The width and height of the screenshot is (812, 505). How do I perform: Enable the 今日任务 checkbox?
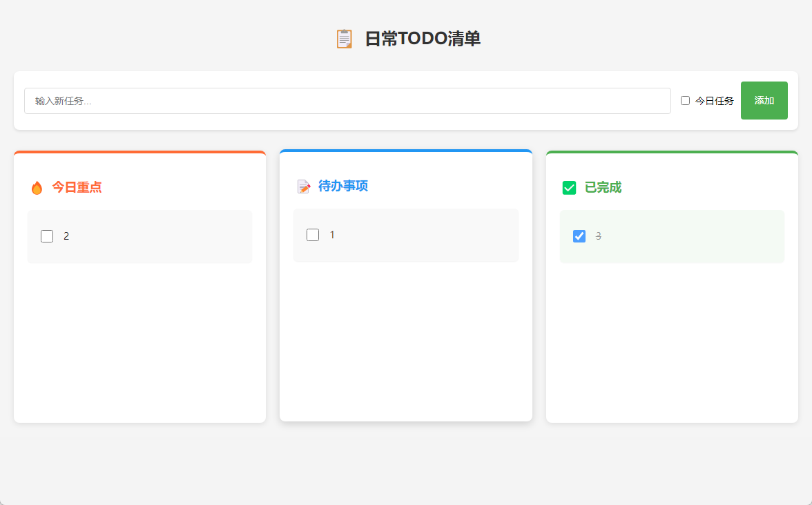coord(685,101)
